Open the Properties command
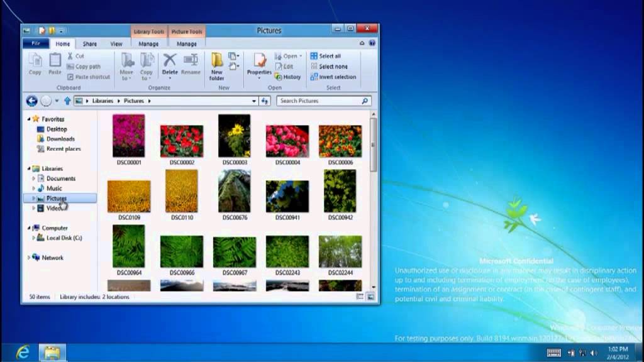The width and height of the screenshot is (644, 362). click(259, 65)
